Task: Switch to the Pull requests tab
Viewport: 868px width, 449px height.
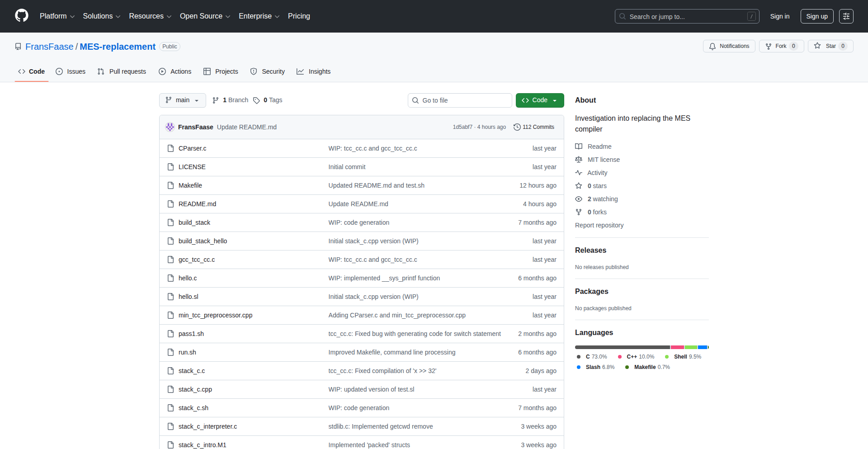Action: click(122, 71)
